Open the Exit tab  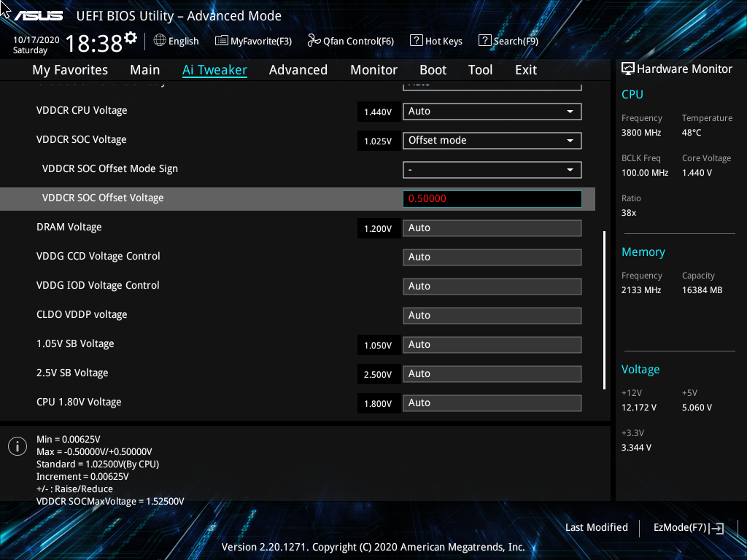point(526,70)
